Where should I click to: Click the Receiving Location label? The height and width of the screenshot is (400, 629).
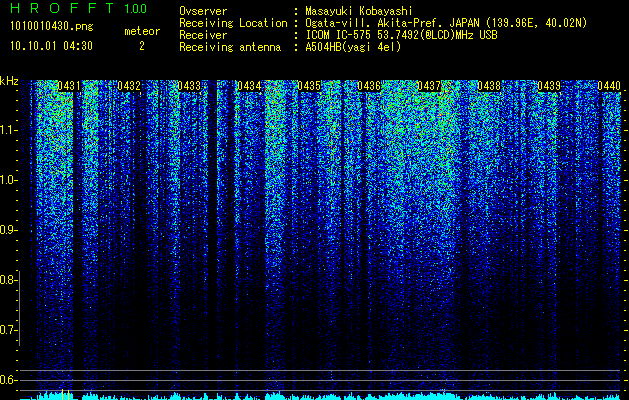coord(233,23)
